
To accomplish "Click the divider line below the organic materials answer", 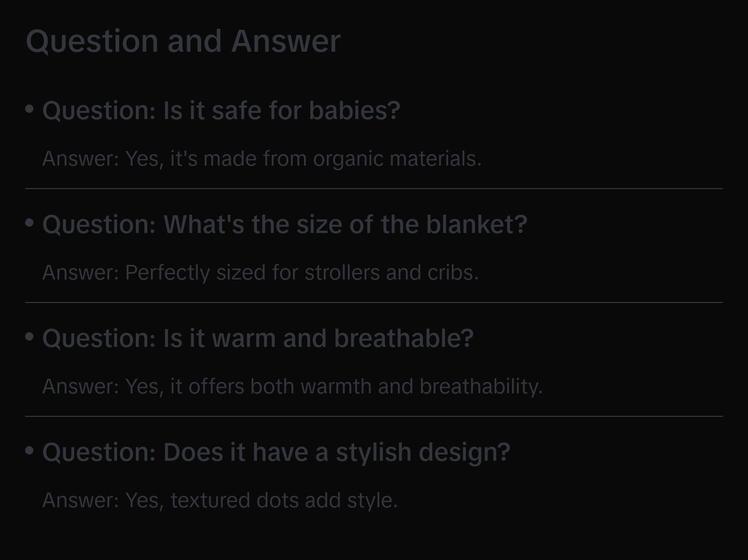I will (x=374, y=189).
